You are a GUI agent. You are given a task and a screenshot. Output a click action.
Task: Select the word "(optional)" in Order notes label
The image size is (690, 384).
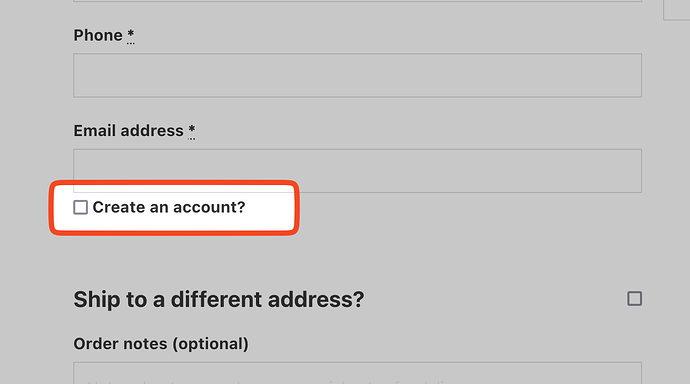pos(210,344)
